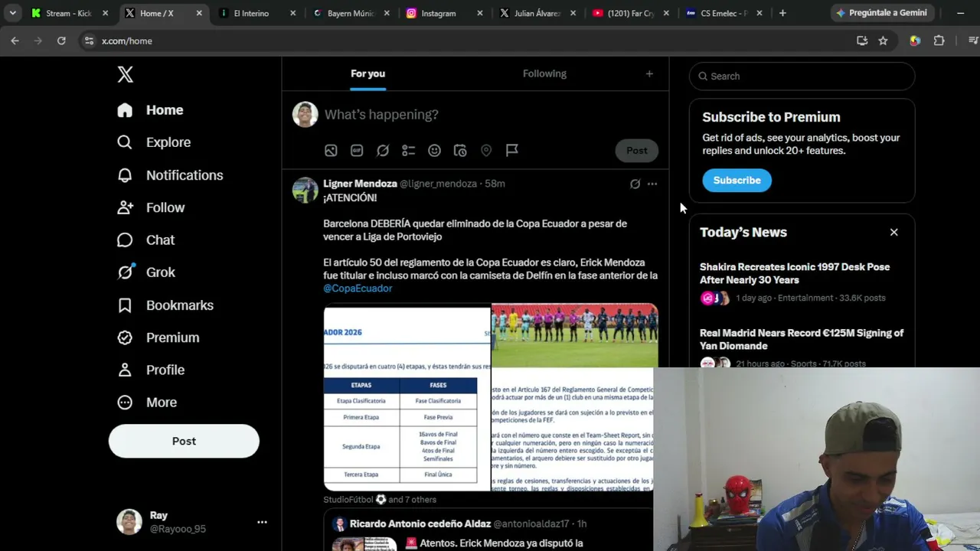Reload the x.com page
Viewport: 980px width, 551px height.
point(61,41)
